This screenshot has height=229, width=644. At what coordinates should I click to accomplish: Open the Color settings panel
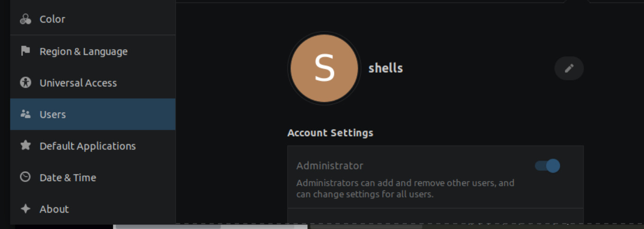click(52, 19)
